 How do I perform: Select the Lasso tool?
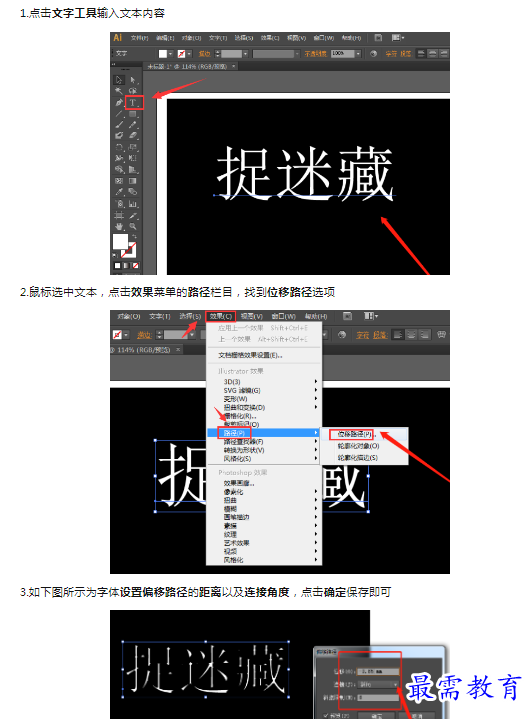pos(133,91)
